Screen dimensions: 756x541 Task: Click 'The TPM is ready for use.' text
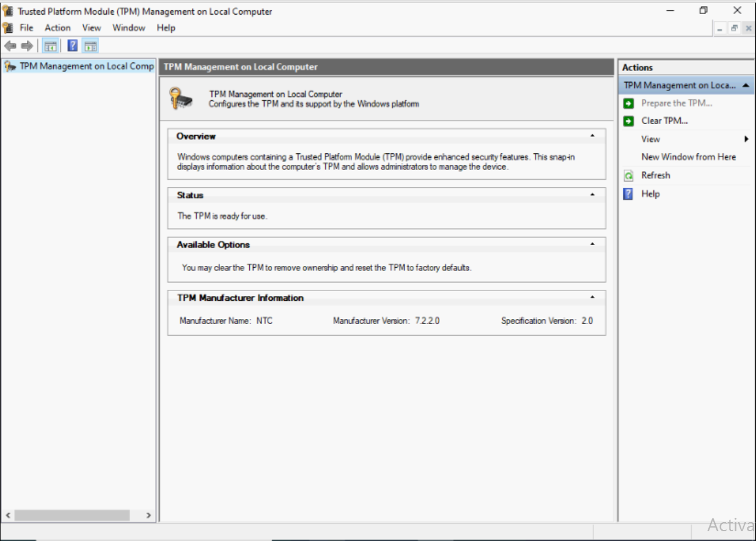222,216
